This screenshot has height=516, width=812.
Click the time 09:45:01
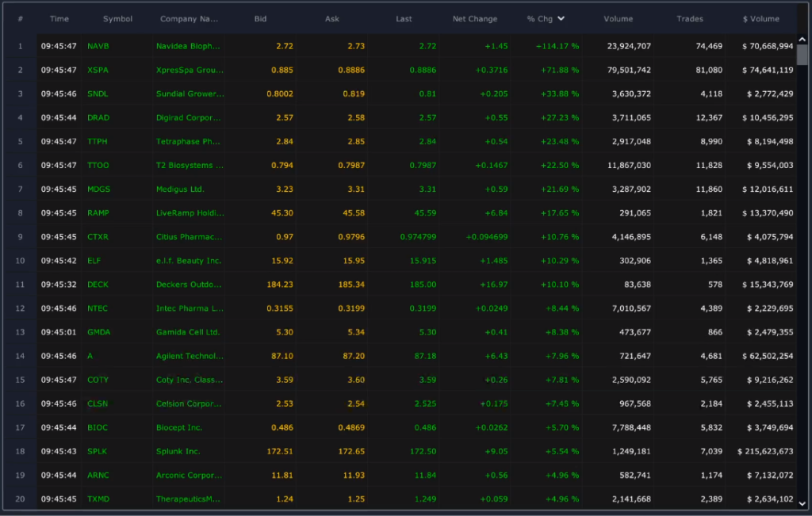coord(59,332)
